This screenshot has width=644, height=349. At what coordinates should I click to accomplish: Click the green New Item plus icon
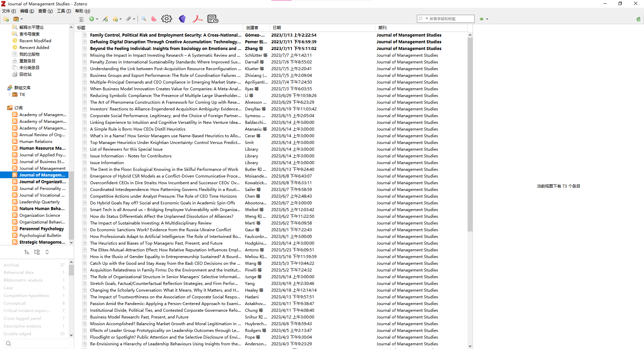click(x=91, y=19)
